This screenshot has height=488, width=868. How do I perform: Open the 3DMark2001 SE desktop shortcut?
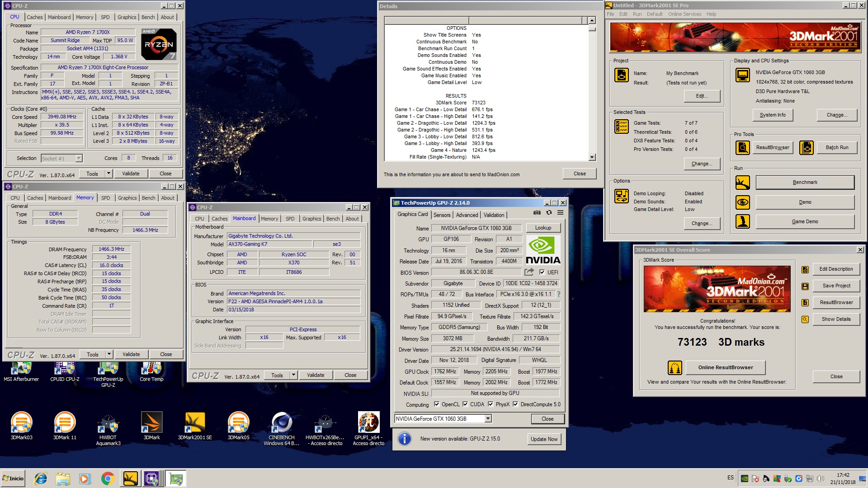pos(195,426)
